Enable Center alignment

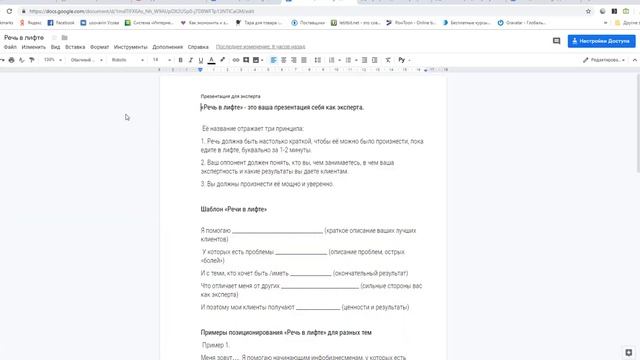click(x=284, y=60)
